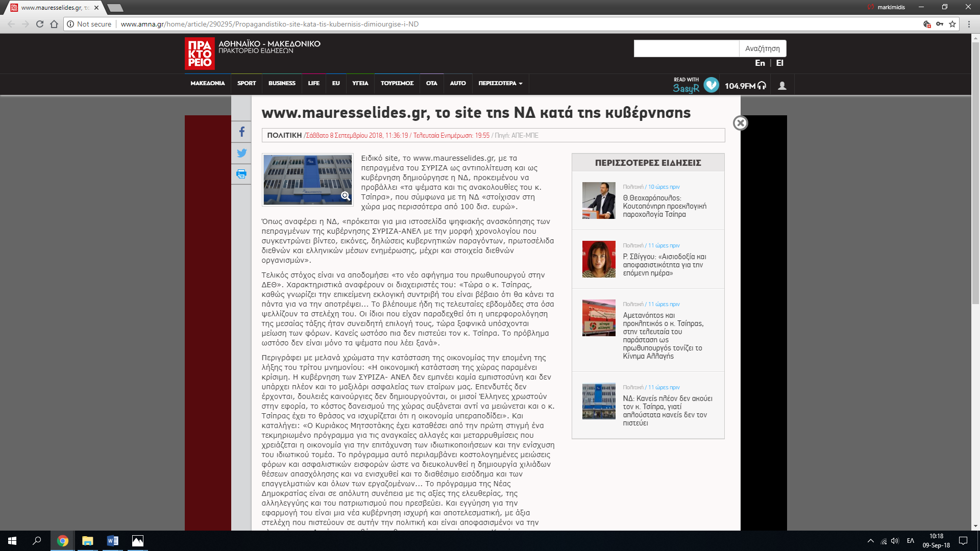
Task: Click the print article icon
Action: tap(241, 174)
